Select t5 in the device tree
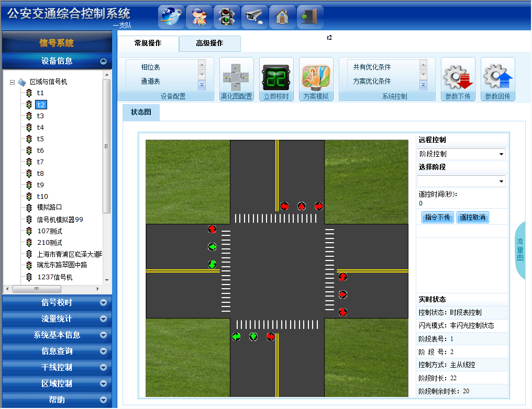The width and height of the screenshot is (532, 409). click(40, 139)
